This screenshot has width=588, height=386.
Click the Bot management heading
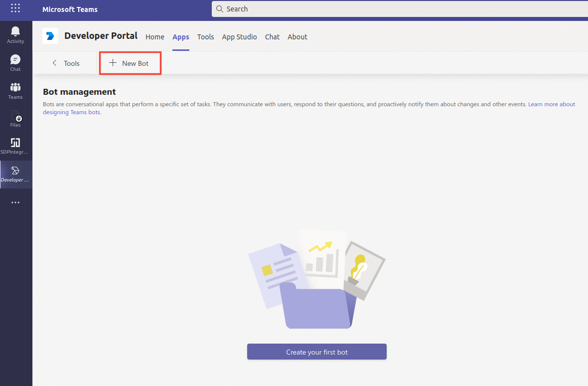tap(80, 92)
